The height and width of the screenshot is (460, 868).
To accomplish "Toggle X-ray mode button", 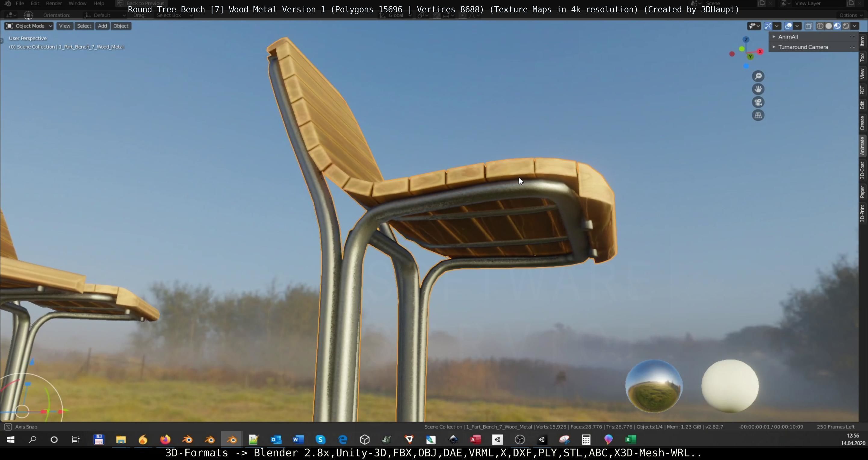I will click(808, 26).
